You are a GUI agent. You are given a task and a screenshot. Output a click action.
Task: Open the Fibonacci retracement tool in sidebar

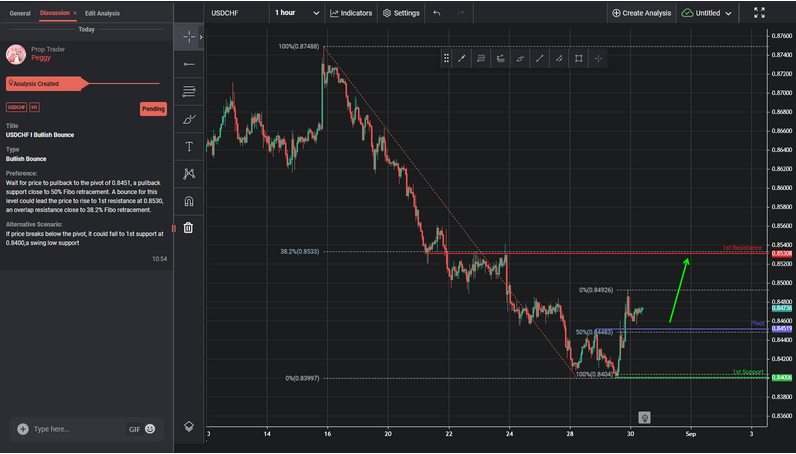coord(189,91)
